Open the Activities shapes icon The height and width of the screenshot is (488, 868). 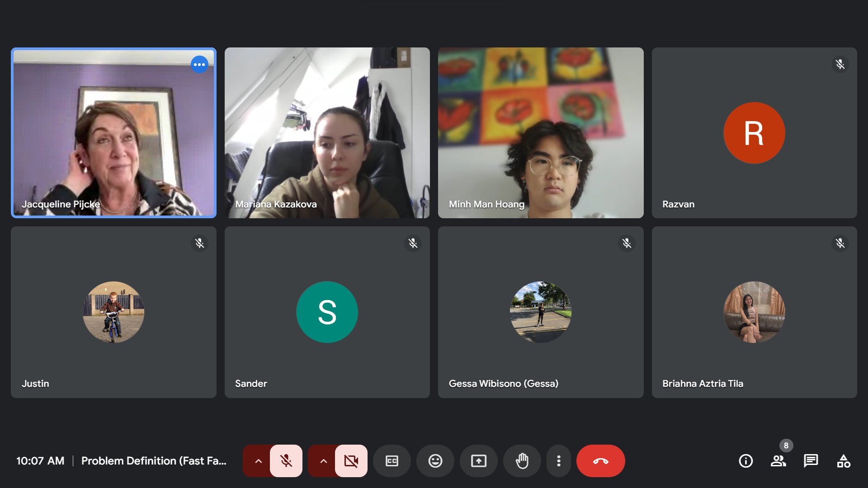(x=843, y=461)
